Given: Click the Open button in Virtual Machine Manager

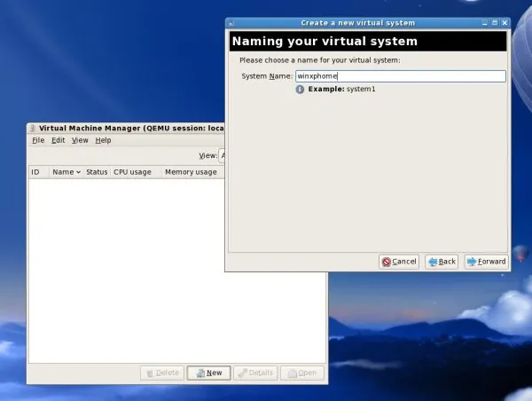Looking at the screenshot, I should [302, 373].
